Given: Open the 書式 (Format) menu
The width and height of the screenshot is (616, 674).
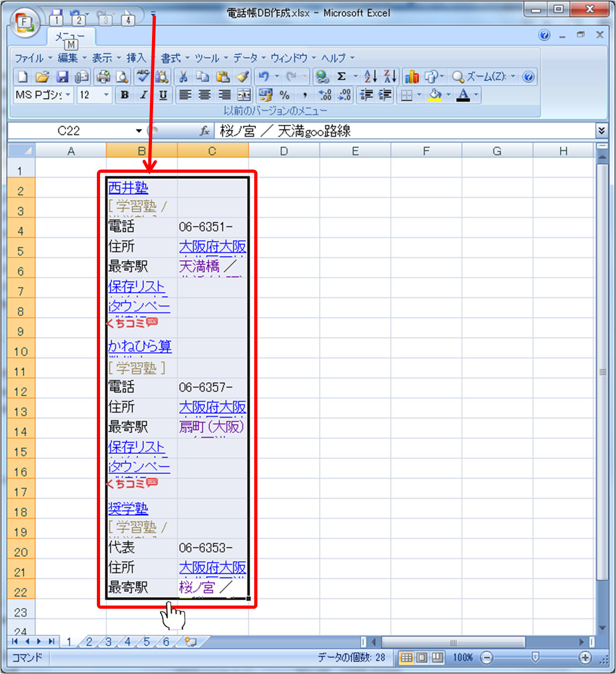Looking at the screenshot, I should tap(171, 58).
